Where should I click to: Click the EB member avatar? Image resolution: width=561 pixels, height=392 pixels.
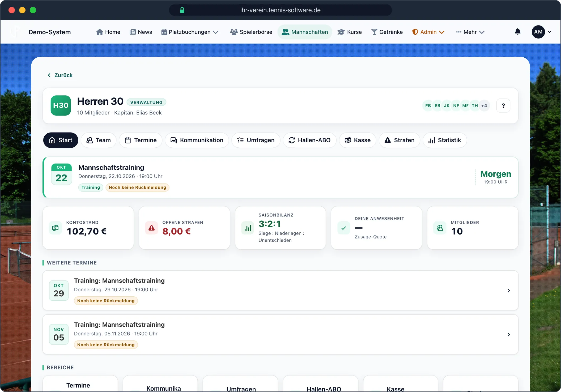tap(437, 106)
